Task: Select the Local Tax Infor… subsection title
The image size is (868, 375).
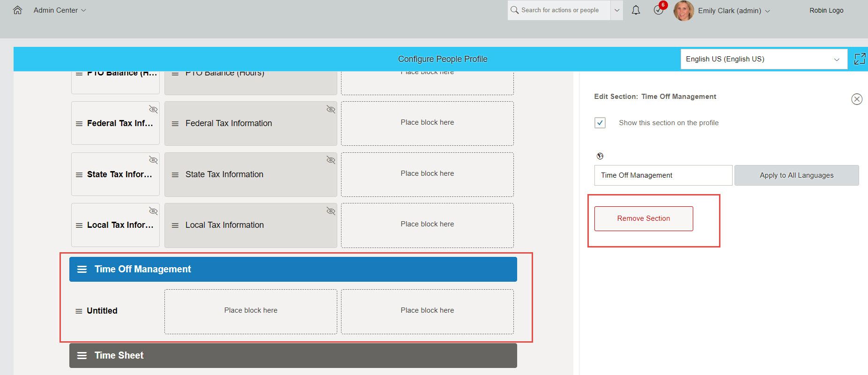Action: [120, 225]
